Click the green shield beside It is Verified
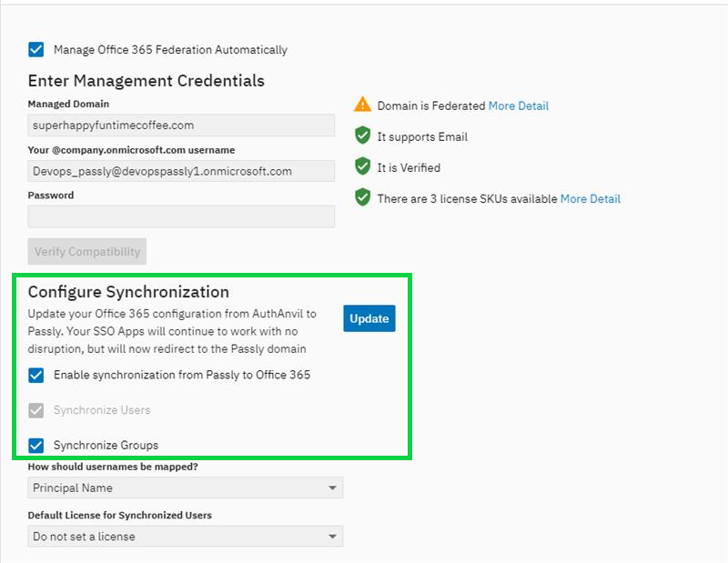The width and height of the screenshot is (728, 563). point(362,166)
